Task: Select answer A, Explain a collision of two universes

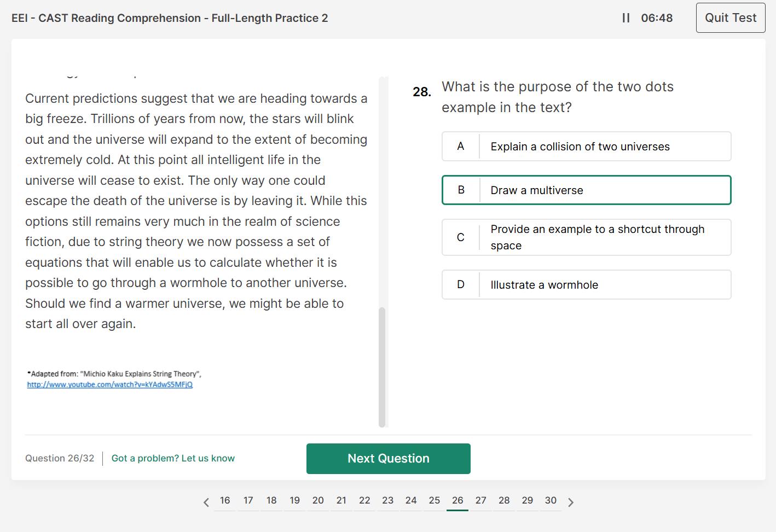Action: tap(586, 146)
